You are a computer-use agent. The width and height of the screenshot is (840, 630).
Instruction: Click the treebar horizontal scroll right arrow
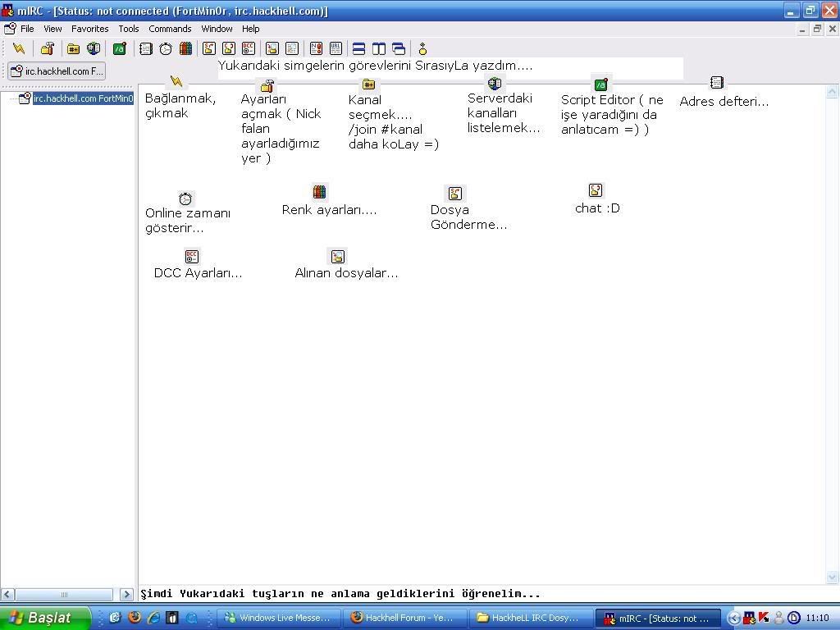[x=126, y=594]
